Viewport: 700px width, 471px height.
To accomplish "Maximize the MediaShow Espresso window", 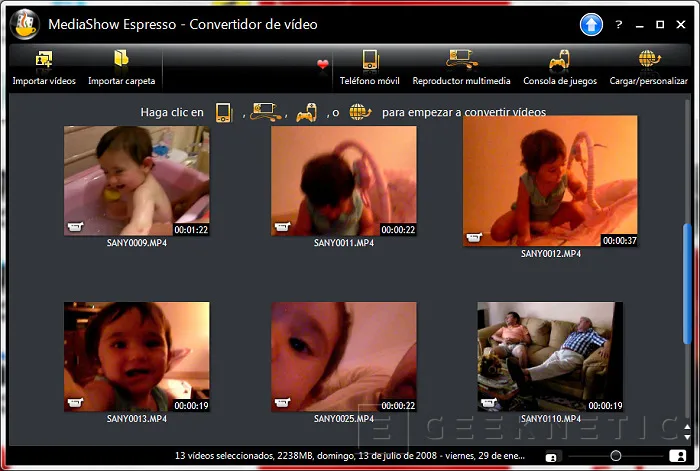I will [660, 25].
